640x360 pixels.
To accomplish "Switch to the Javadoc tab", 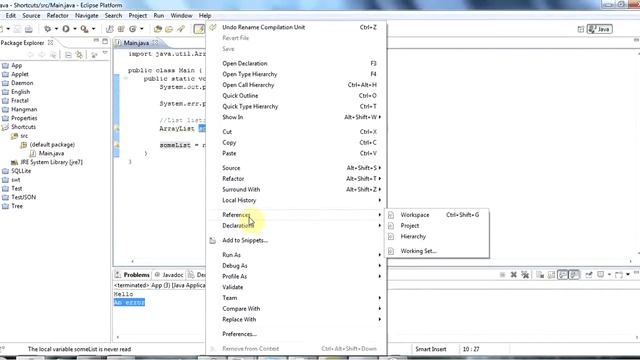I will click(169, 275).
